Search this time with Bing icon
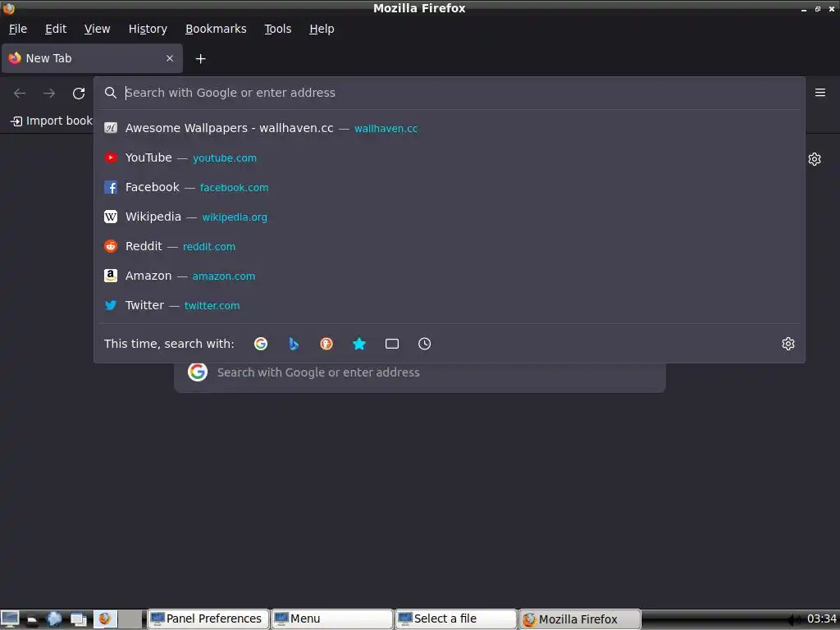Viewport: 840px width, 630px height. (x=294, y=344)
